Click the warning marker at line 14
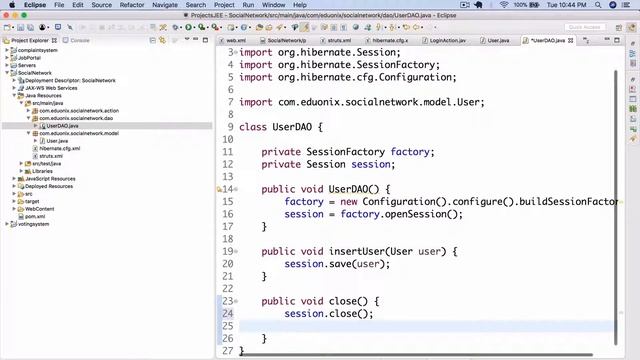Viewport: 640px width, 360px height. 219,189
